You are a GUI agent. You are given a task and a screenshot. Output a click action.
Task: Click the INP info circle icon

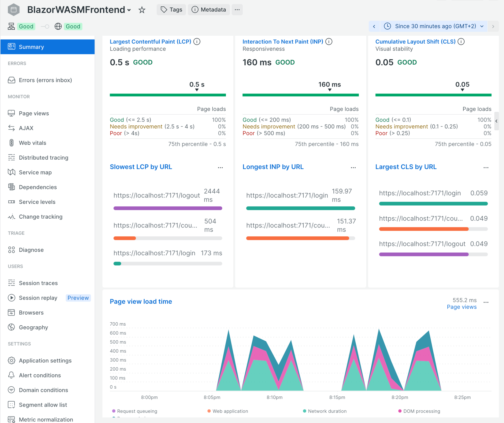[329, 42]
